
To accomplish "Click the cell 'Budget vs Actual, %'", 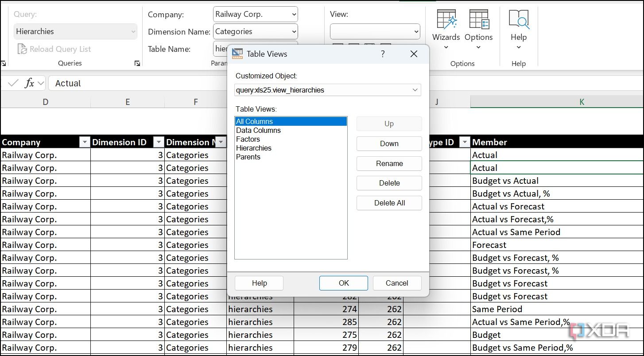I will 557,193.
